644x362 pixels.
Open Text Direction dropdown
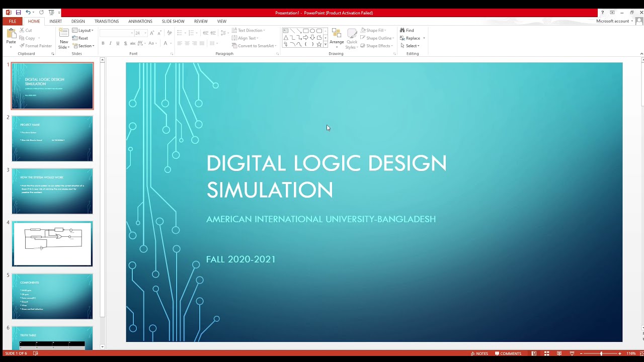[x=249, y=31]
